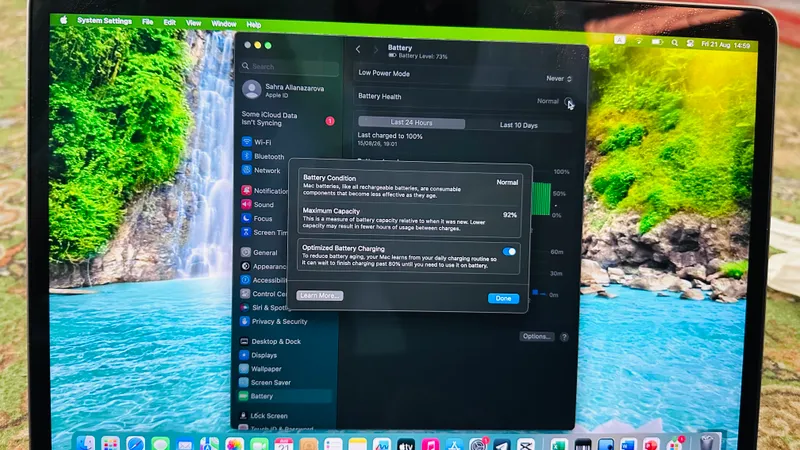Open Music from the dock
The image size is (800, 450).
click(431, 445)
